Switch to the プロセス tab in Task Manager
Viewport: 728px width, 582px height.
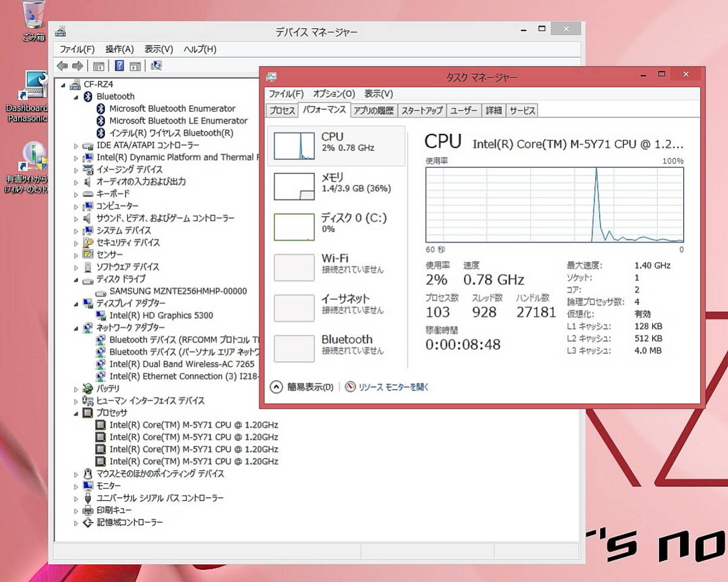[282, 110]
